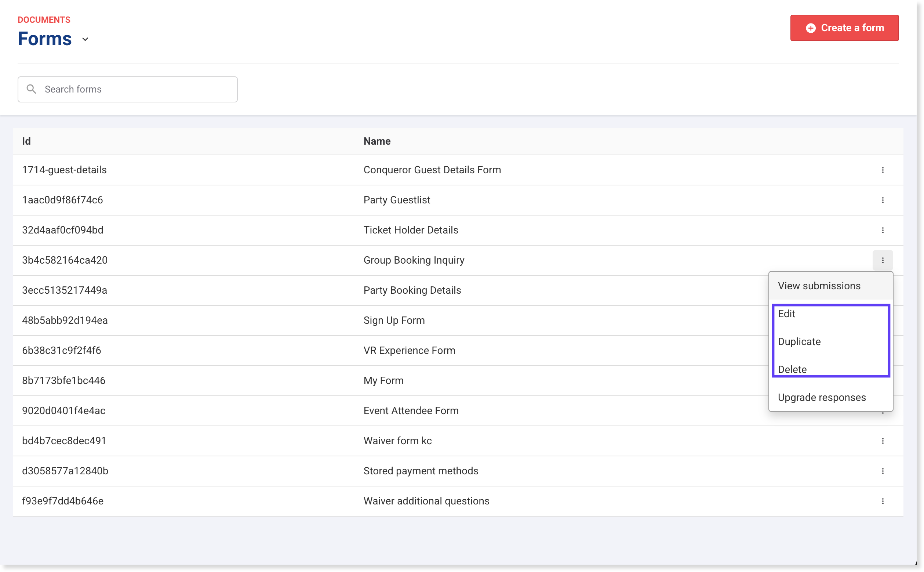Select View submissions from context menu
Screen dimensions: 924x572
coord(819,286)
